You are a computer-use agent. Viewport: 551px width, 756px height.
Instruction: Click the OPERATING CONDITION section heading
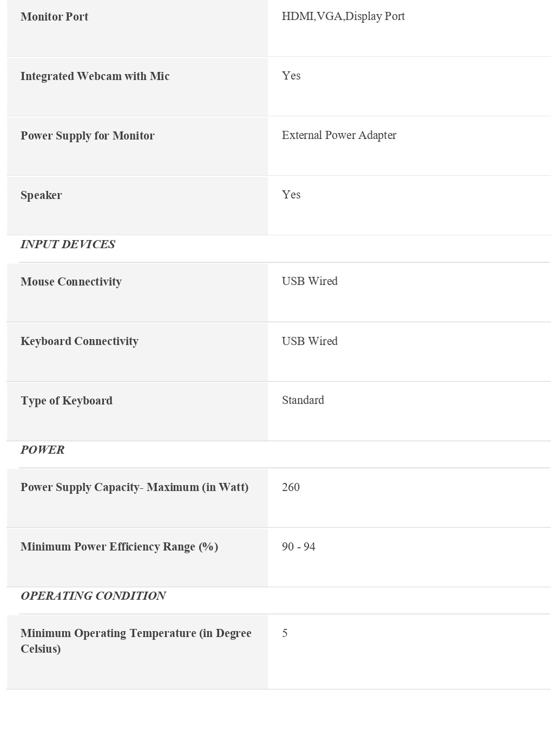coord(93,596)
